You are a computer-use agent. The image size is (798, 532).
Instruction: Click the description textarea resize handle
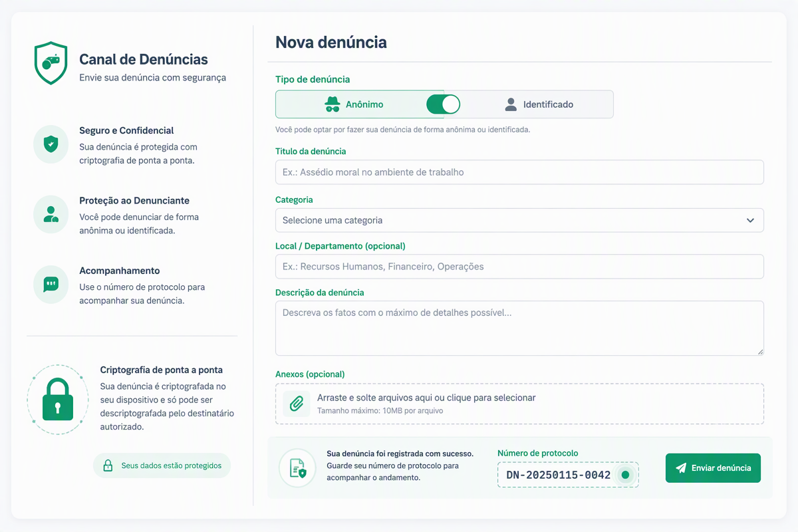point(760,351)
